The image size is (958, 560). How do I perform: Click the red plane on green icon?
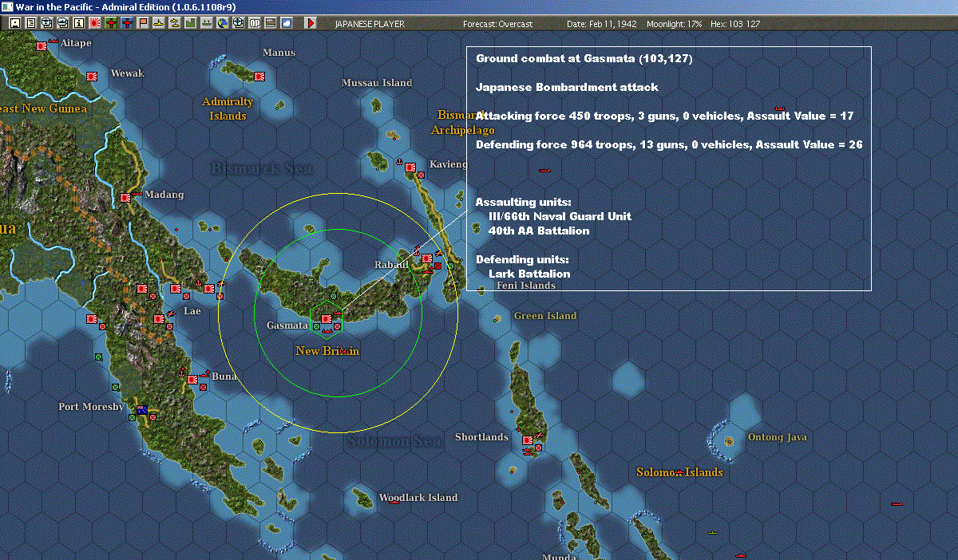tap(111, 23)
